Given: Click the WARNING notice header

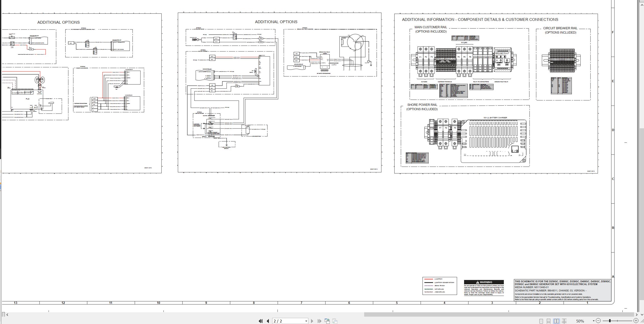Looking at the screenshot, I should pos(484,282).
